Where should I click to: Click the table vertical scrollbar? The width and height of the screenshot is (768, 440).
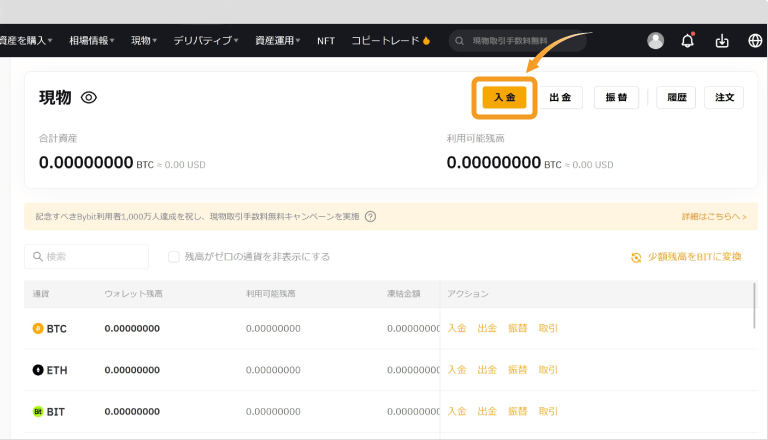click(x=754, y=305)
